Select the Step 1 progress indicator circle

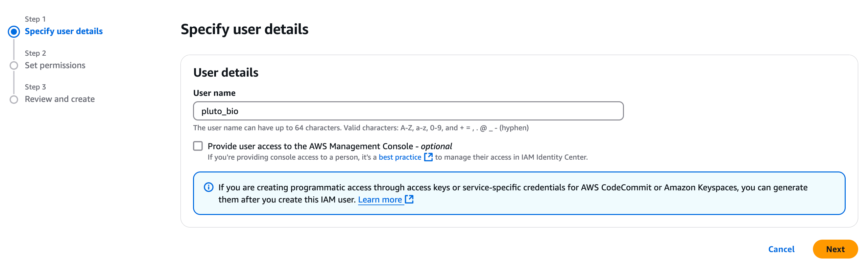tap(14, 32)
